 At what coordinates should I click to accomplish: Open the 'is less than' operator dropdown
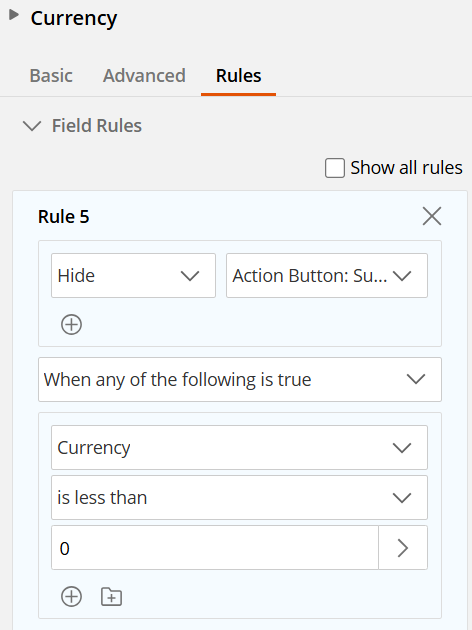pyautogui.click(x=239, y=498)
